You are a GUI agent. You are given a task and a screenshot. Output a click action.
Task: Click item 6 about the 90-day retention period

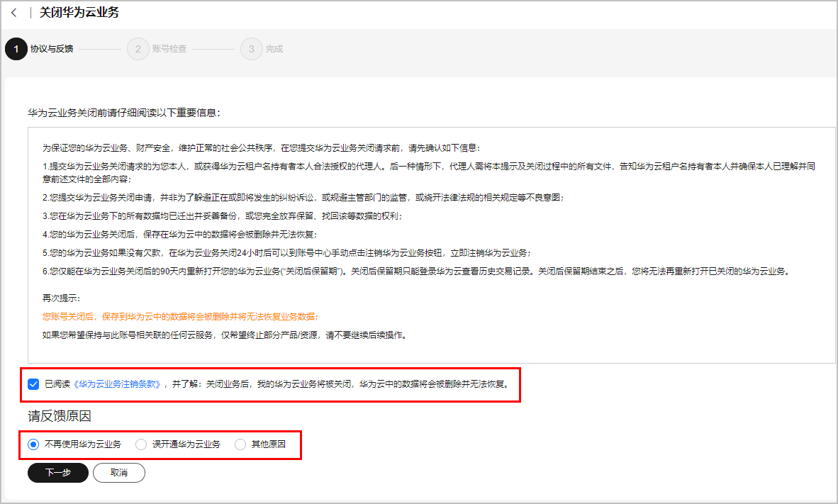(417, 271)
